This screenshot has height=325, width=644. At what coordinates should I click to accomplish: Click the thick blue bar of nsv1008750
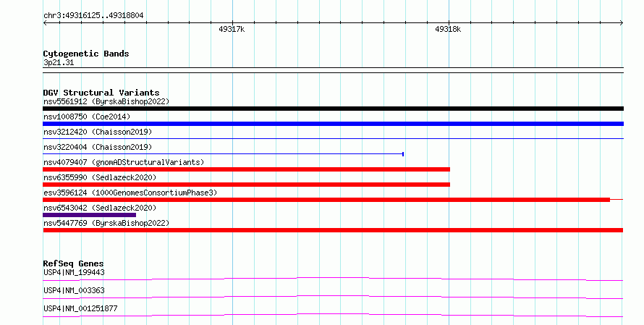[333, 124]
